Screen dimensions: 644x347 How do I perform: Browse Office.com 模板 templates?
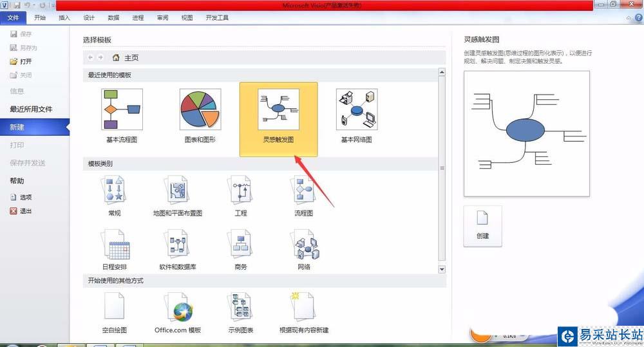point(178,306)
